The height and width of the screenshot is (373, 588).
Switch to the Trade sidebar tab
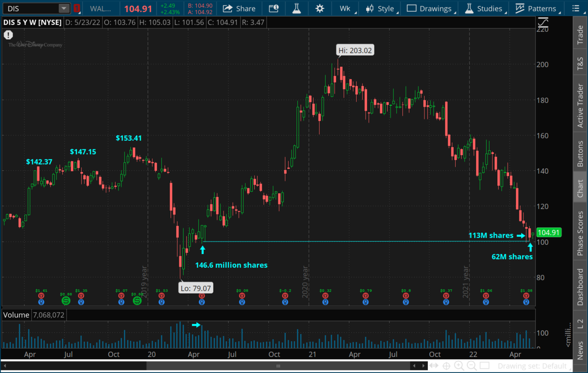(x=580, y=36)
